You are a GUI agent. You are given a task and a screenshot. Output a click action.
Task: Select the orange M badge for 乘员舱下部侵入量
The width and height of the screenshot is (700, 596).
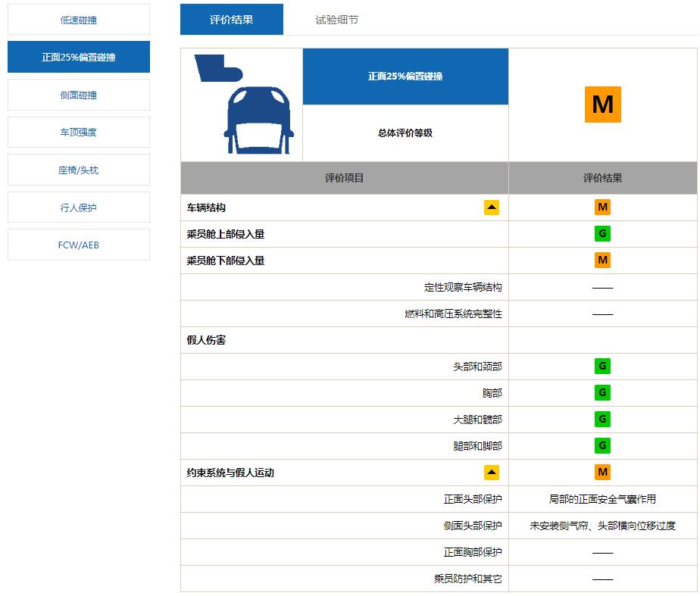click(x=603, y=259)
